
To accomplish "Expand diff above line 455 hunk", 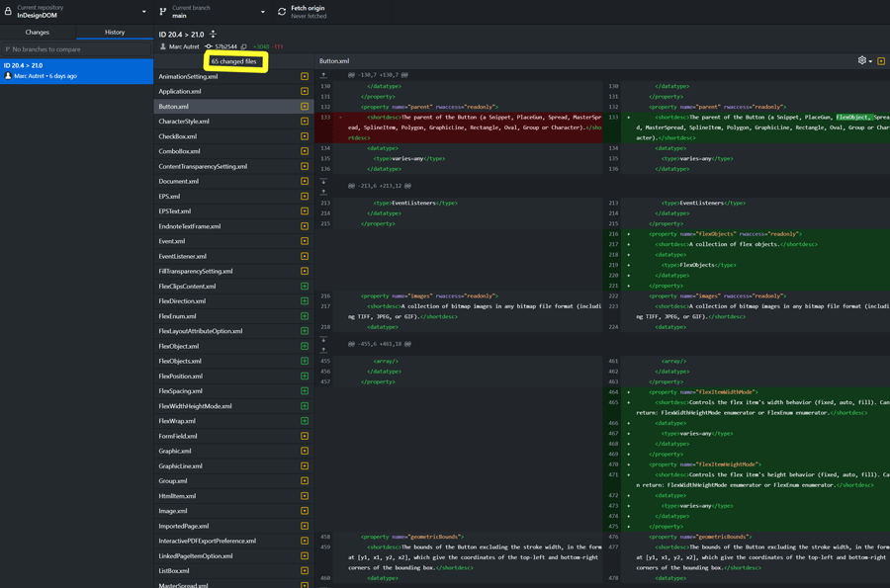I will (x=323, y=349).
